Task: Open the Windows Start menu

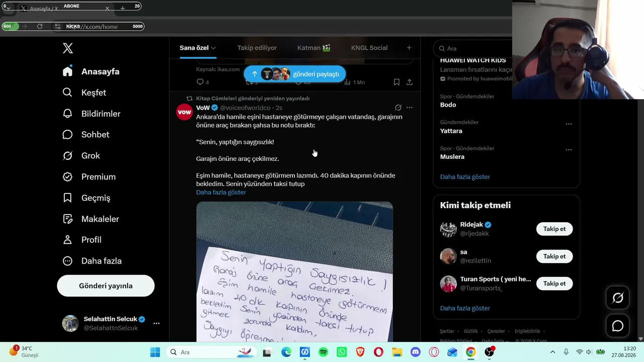Action: click(155, 352)
